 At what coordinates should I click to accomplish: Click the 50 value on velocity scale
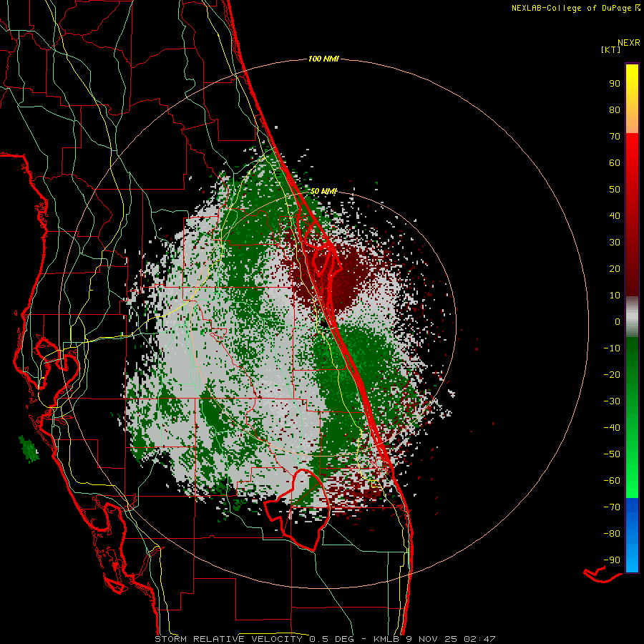point(615,190)
